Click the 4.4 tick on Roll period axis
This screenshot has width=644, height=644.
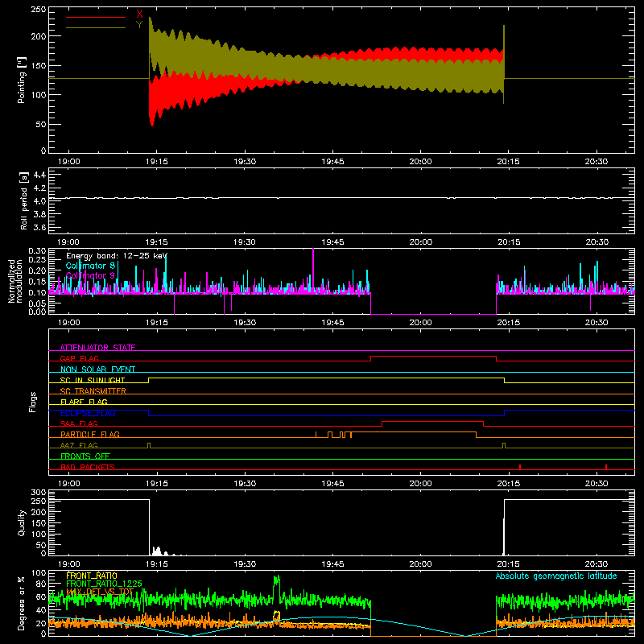click(x=39, y=175)
